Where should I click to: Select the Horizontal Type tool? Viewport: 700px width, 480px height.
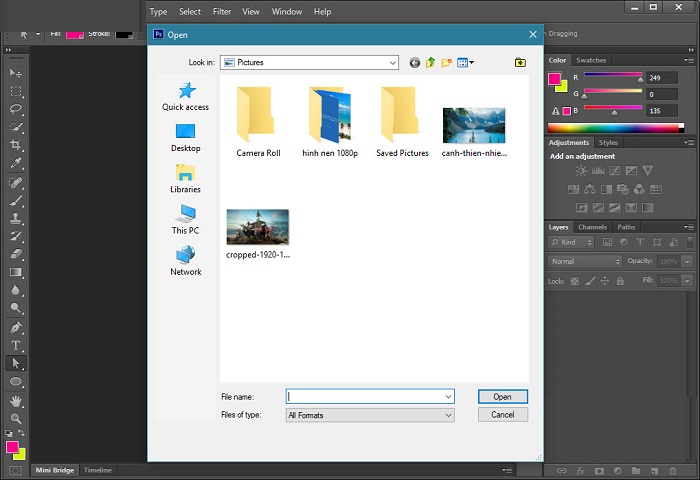(x=16, y=346)
